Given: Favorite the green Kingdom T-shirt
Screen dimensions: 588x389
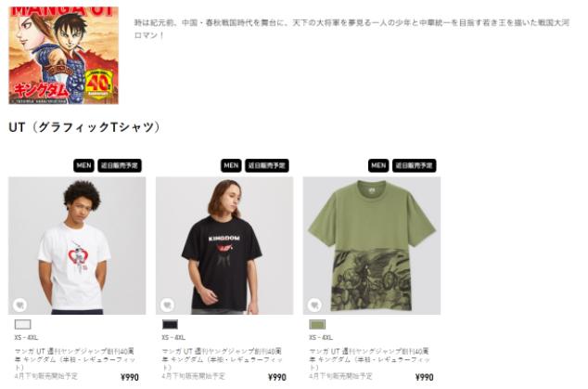Looking at the screenshot, I should tap(314, 305).
